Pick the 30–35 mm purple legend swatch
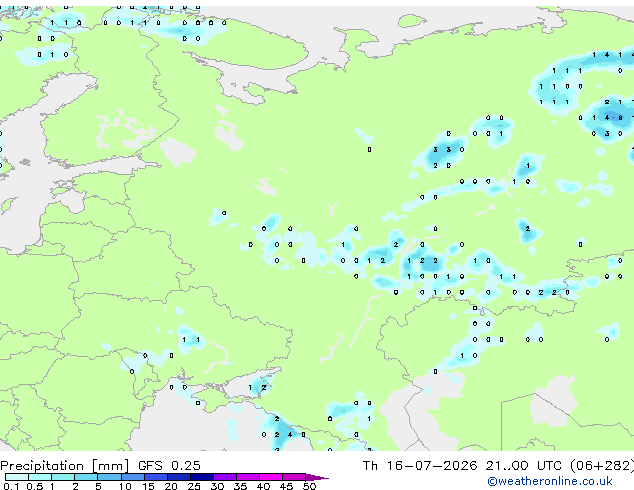 coord(225,477)
